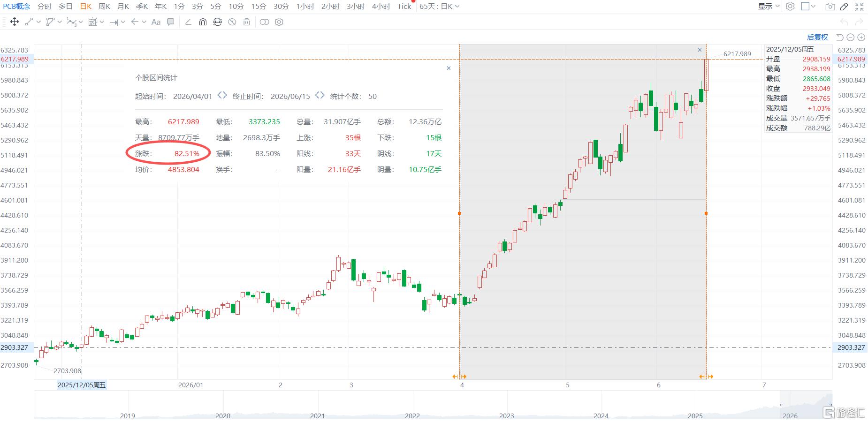Add a comment bubble annotation

(171, 22)
